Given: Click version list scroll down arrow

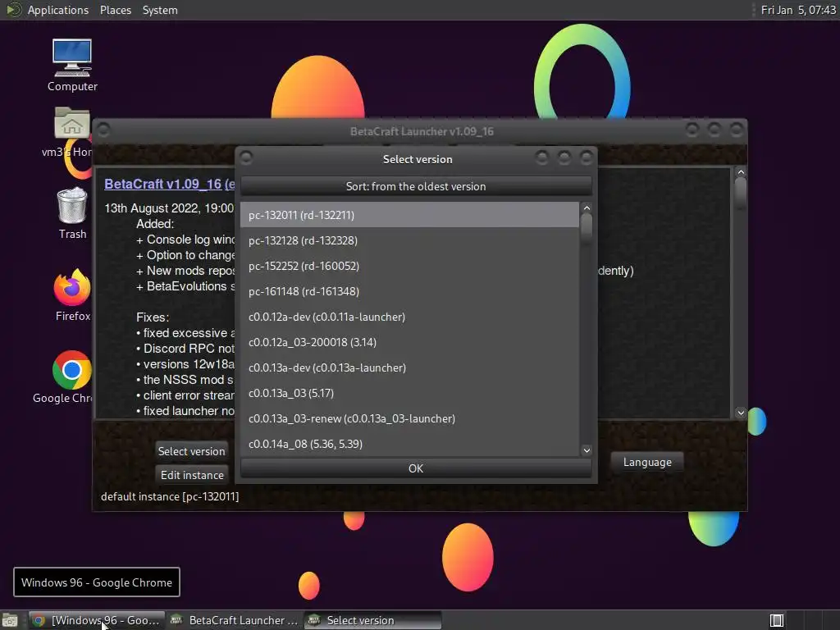Looking at the screenshot, I should [587, 450].
